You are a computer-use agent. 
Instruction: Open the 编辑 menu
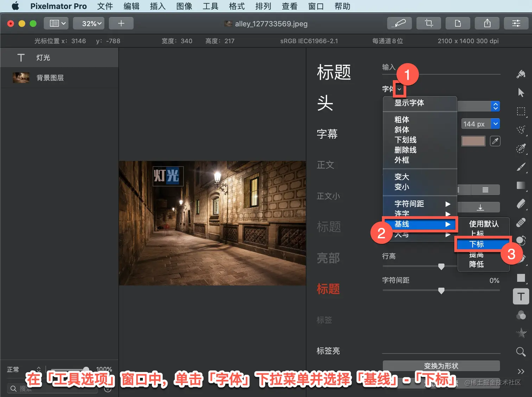[x=131, y=6]
